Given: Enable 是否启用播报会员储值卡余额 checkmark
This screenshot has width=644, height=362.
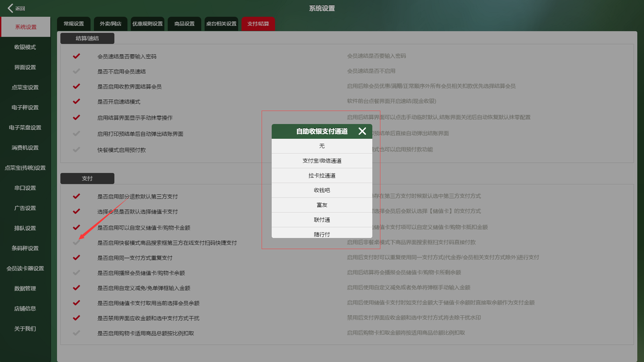Looking at the screenshot, I should 76,273.
